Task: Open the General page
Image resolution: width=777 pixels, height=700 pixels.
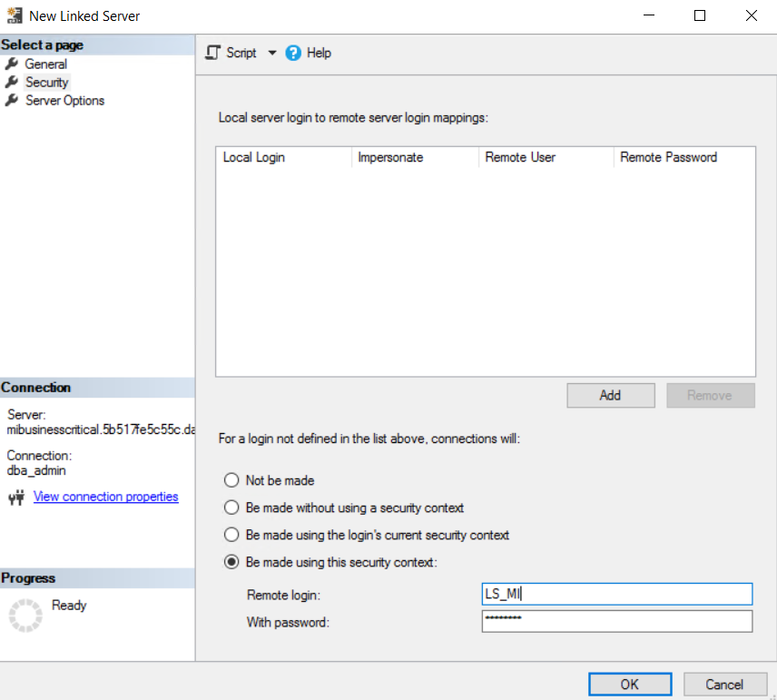Action: [45, 64]
